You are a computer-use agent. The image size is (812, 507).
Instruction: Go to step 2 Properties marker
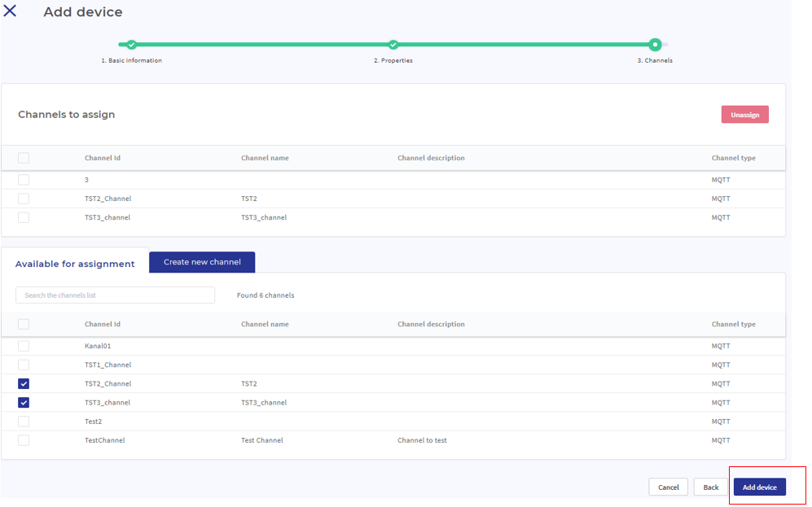(x=393, y=45)
